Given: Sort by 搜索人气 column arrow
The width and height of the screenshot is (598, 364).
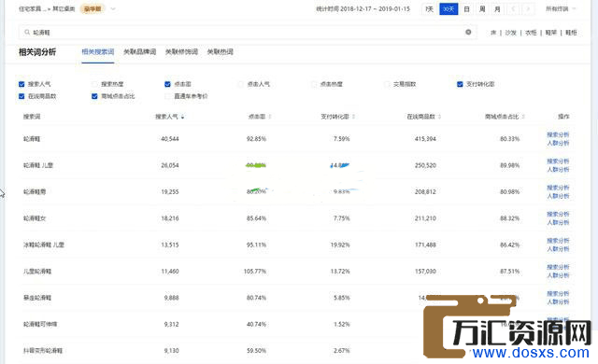Looking at the screenshot, I should tap(183, 117).
